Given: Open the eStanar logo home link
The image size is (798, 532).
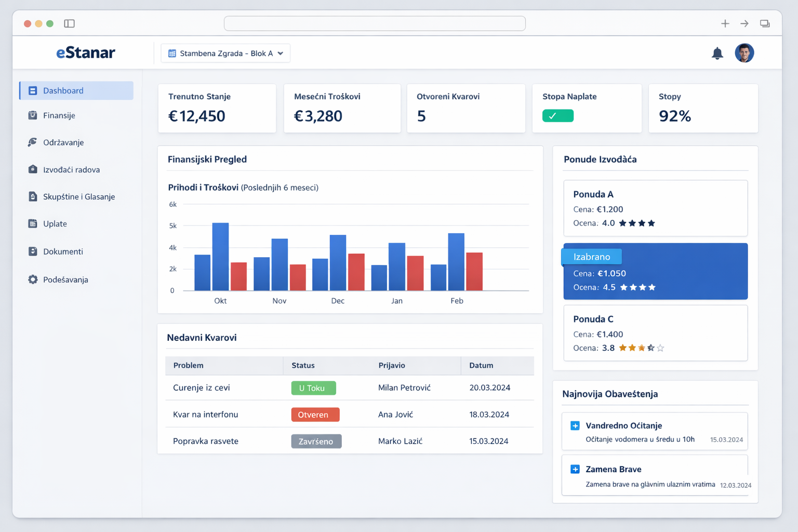Looking at the screenshot, I should 86,52.
